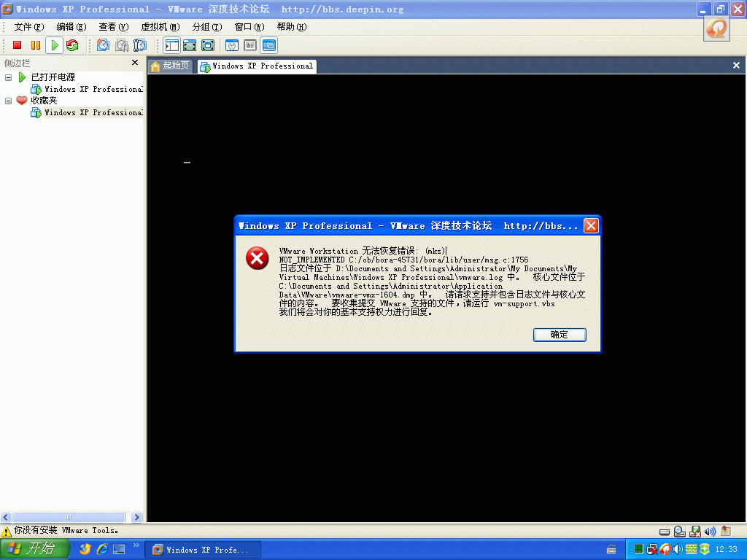Click the green Power On play icon

point(54,45)
